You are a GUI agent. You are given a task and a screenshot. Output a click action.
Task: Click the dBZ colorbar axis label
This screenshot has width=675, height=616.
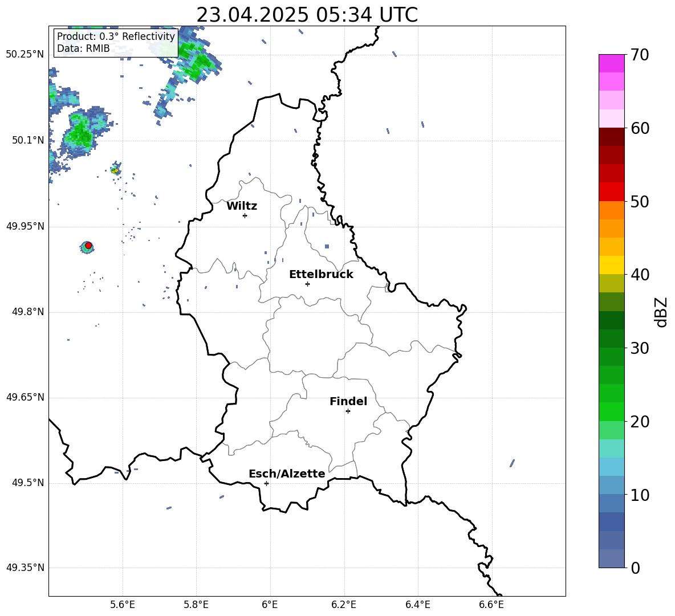(662, 312)
